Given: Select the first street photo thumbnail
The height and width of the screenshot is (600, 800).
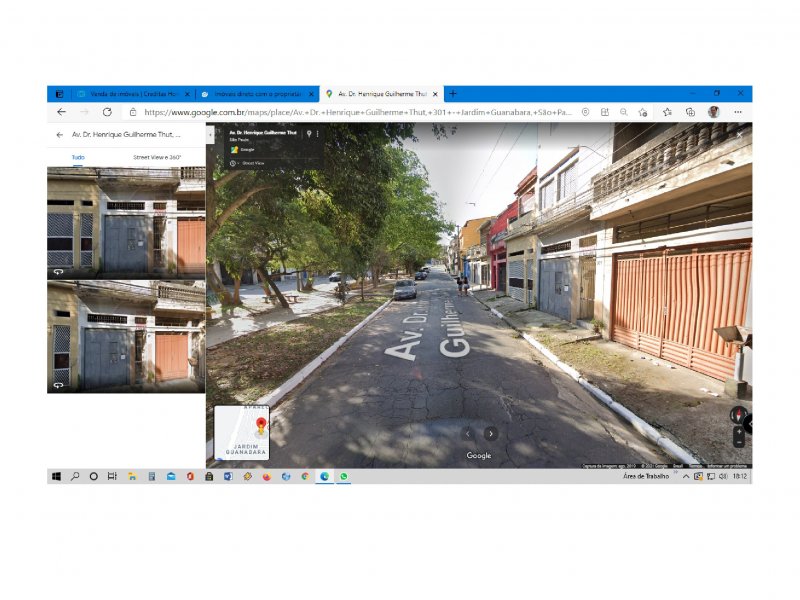Looking at the screenshot, I should (x=127, y=223).
